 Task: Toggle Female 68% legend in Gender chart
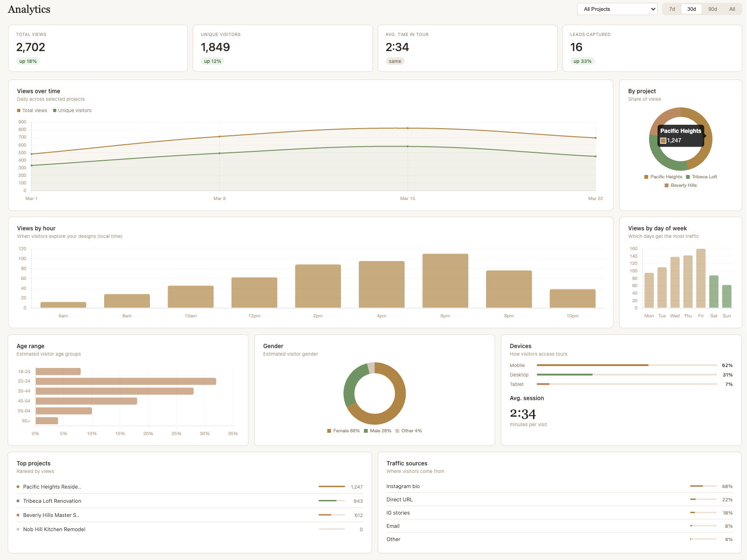click(344, 431)
